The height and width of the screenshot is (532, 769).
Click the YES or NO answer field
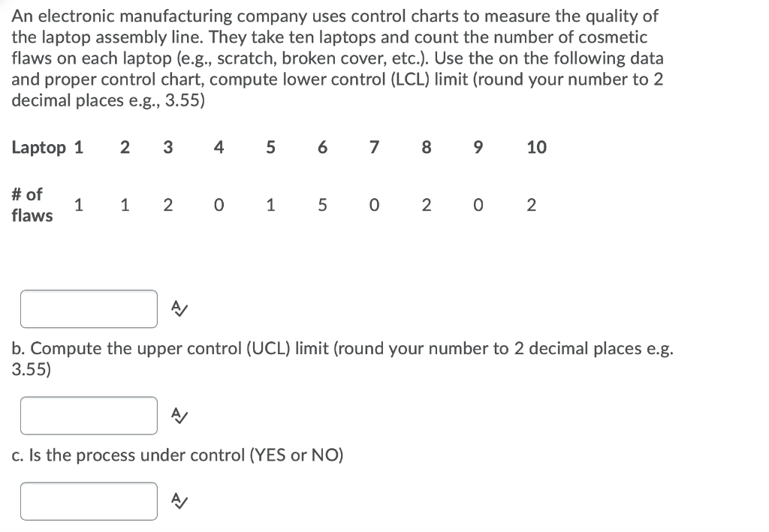click(88, 501)
